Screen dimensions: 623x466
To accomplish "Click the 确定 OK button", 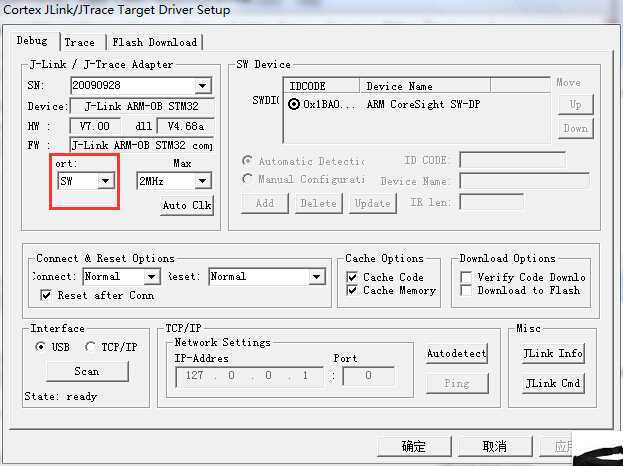I will click(x=414, y=447).
